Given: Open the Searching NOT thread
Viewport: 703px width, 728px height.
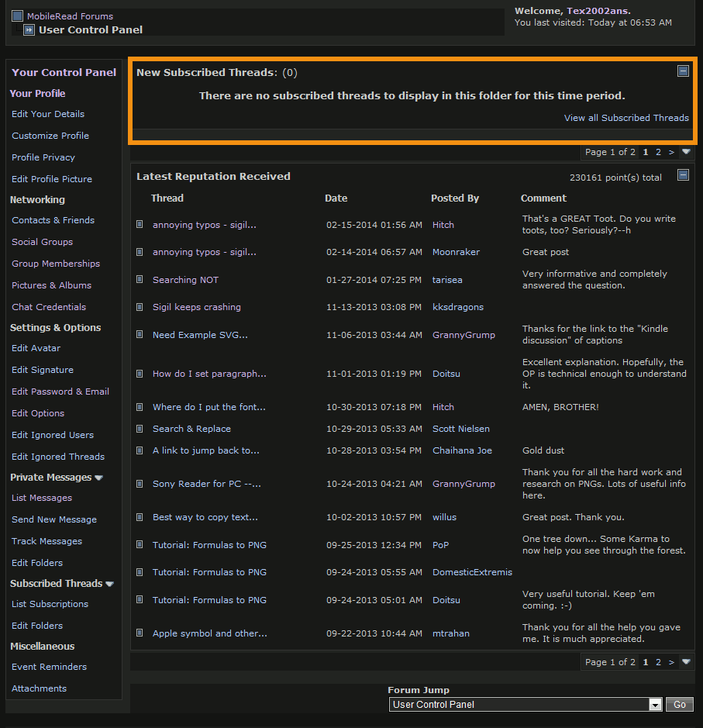Looking at the screenshot, I should [x=185, y=280].
